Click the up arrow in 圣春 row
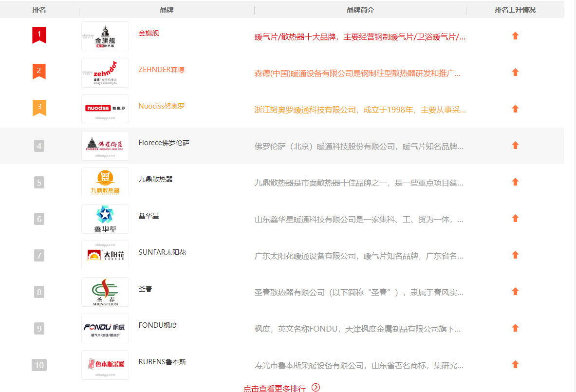Image resolution: width=576 pixels, height=392 pixels. [515, 292]
